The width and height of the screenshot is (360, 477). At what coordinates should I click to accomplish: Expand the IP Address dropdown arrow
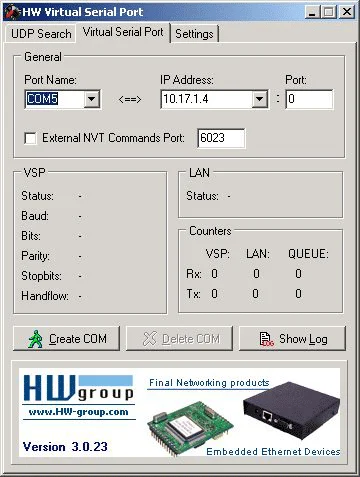259,99
